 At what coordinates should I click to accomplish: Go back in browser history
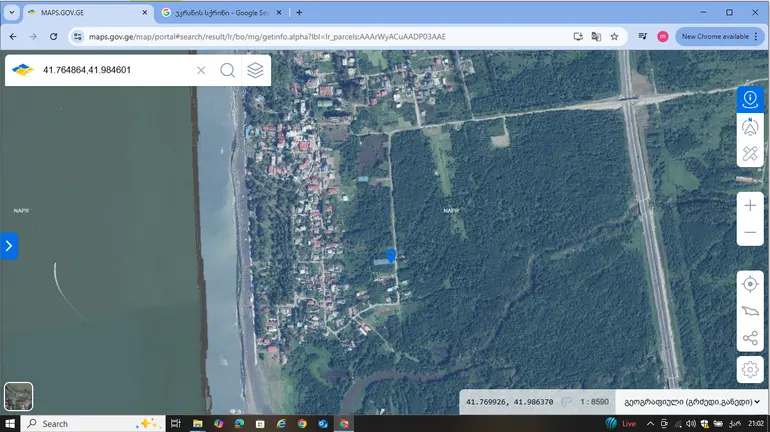[x=13, y=36]
